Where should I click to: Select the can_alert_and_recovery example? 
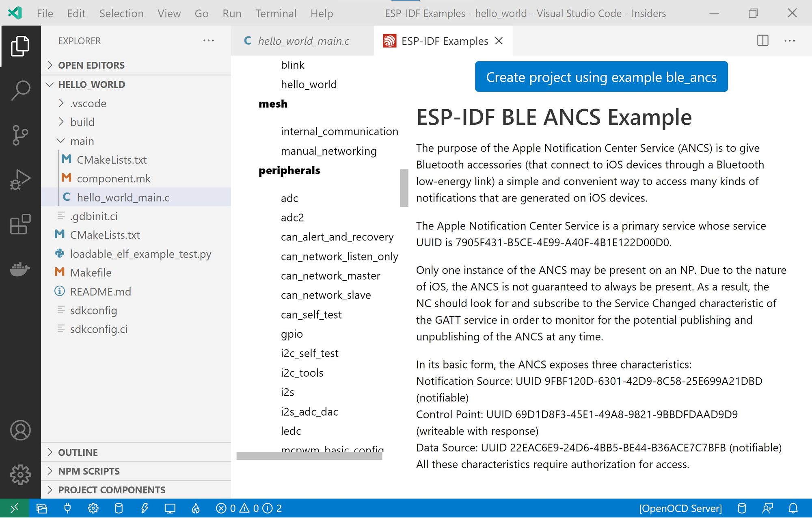337,237
